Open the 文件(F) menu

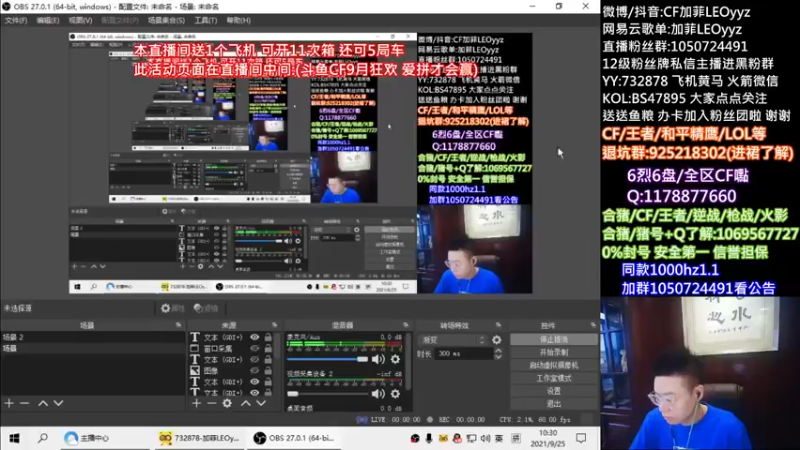click(x=16, y=20)
